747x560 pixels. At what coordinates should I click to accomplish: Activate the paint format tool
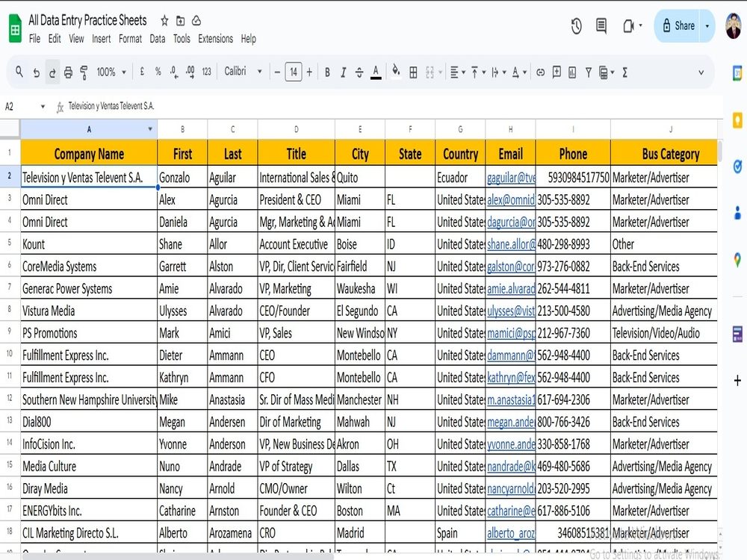pos(84,72)
